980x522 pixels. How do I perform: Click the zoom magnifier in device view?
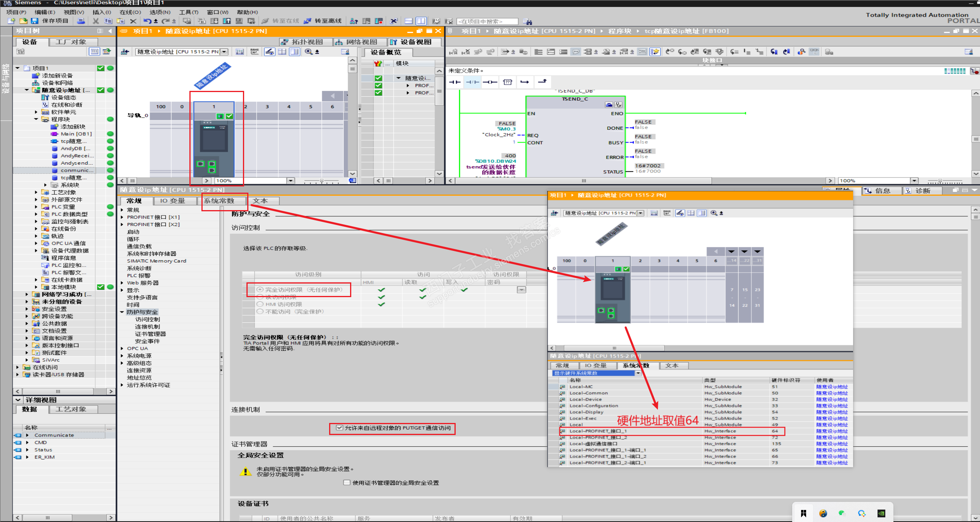(x=309, y=52)
